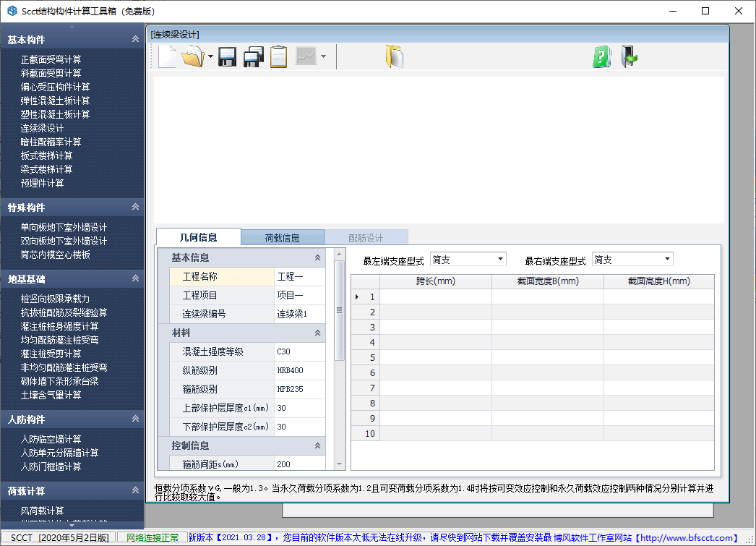Screen dimensions: 756x546
Task: Edit the 连续梁编号 value 连续梁1
Action: 299,314
